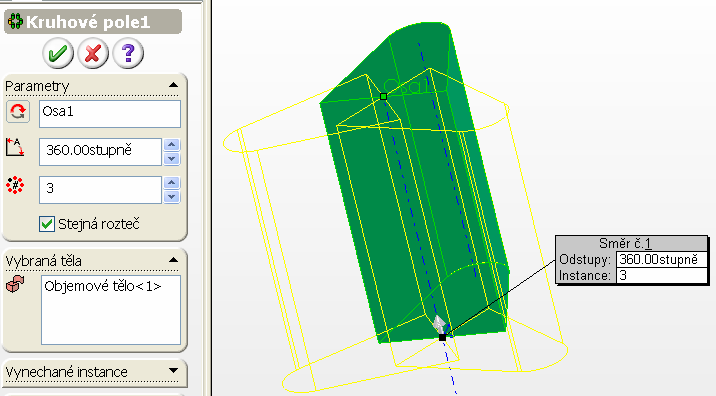This screenshot has height=396, width=716.
Task: Decrease instance count with down arrow
Action: [172, 196]
